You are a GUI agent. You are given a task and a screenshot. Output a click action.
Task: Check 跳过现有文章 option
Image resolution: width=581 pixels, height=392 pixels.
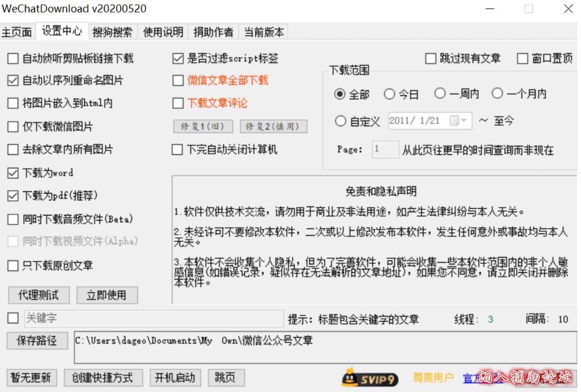pos(430,58)
